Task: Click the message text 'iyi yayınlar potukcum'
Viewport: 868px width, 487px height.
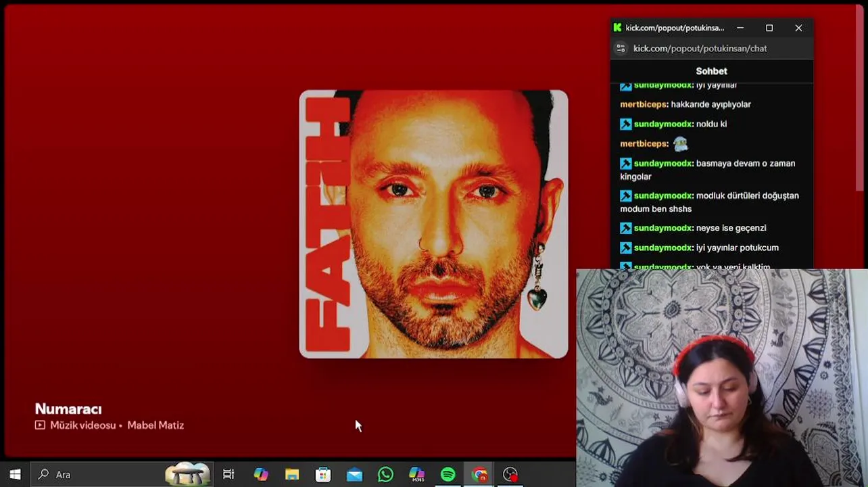Action: tap(737, 248)
